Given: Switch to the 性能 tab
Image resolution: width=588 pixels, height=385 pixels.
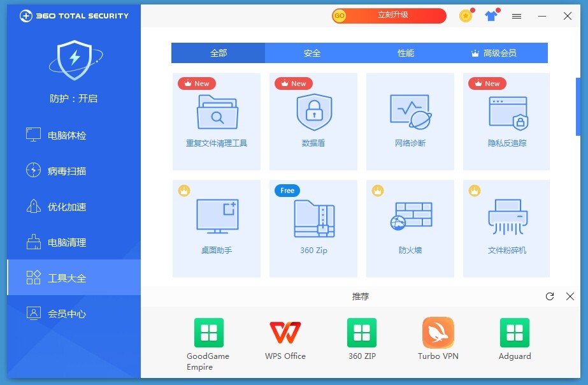Looking at the screenshot, I should click(x=406, y=53).
